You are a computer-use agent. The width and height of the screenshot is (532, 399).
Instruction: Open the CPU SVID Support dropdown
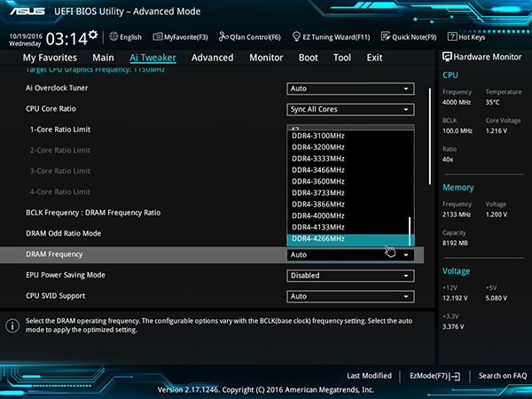(350, 296)
